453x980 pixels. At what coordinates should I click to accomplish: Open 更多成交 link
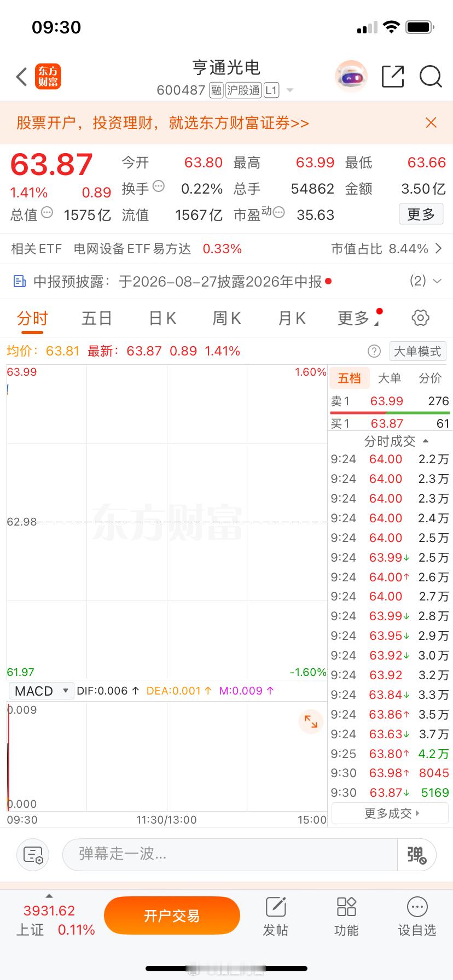pos(390,814)
